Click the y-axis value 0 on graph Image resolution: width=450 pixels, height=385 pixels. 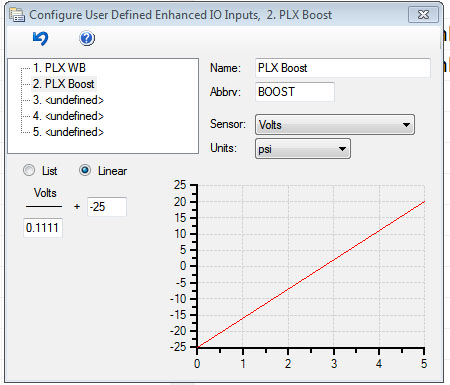click(183, 266)
